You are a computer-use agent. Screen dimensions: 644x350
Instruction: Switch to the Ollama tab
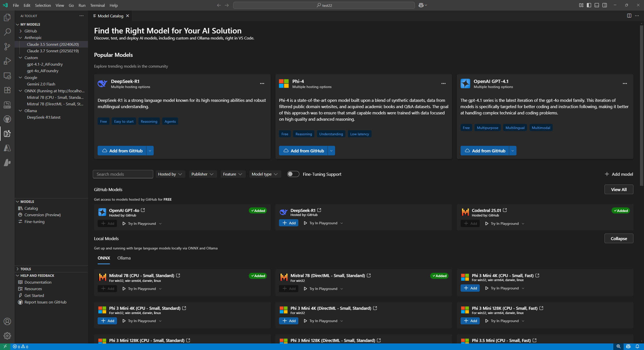pyautogui.click(x=124, y=258)
